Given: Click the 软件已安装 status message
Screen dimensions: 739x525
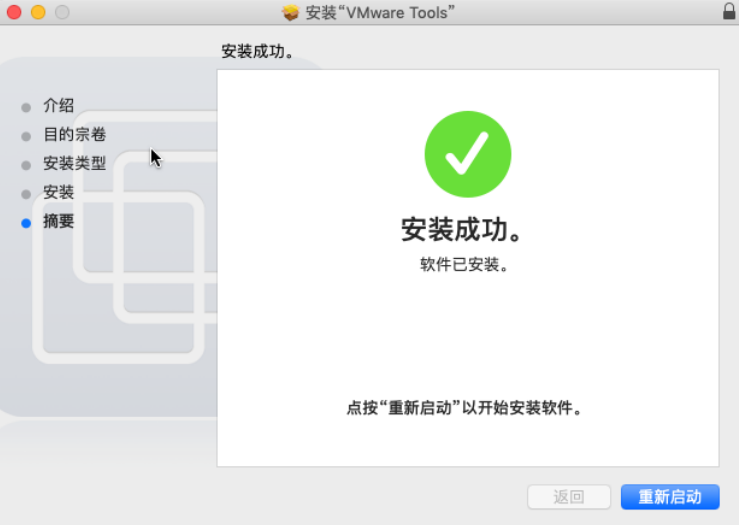Looking at the screenshot, I should tap(465, 265).
